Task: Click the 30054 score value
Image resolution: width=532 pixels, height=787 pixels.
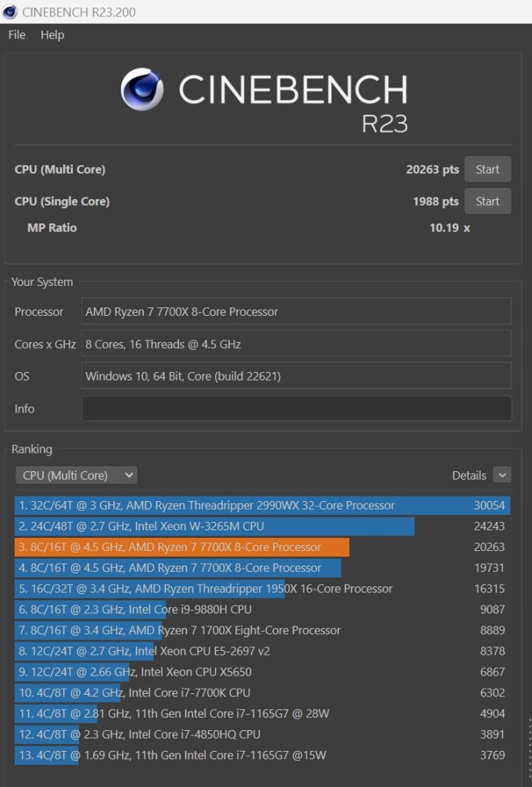Action: click(x=490, y=506)
